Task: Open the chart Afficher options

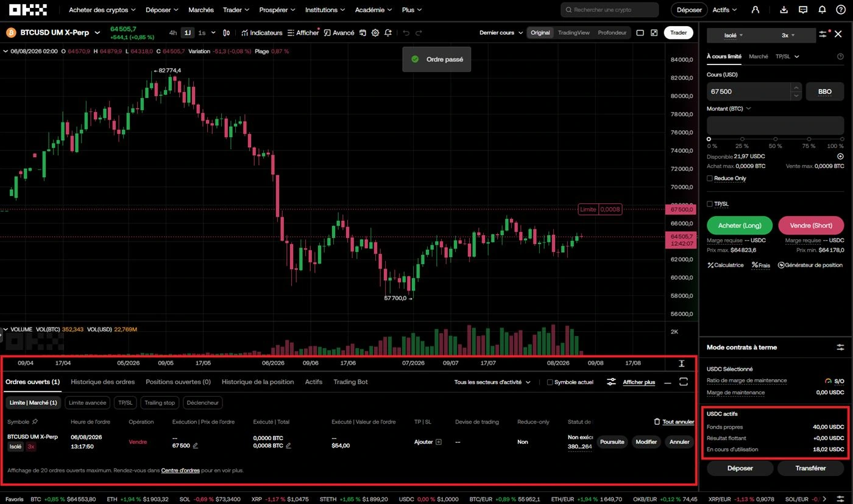Action: click(303, 33)
